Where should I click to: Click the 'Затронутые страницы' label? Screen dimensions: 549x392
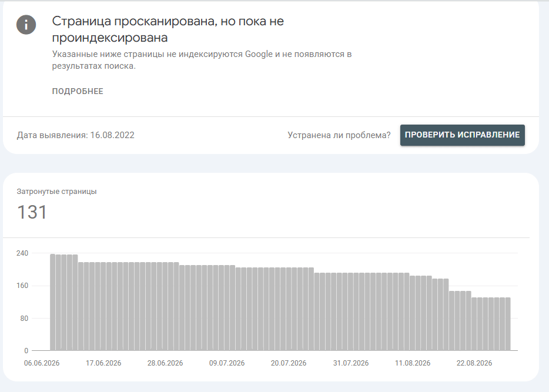coord(56,192)
